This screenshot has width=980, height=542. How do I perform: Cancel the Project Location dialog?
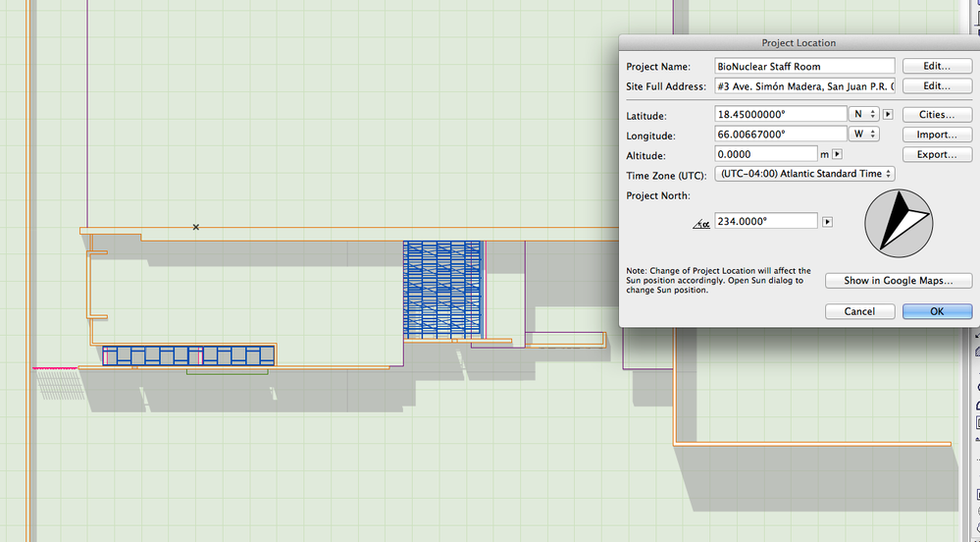(x=859, y=311)
